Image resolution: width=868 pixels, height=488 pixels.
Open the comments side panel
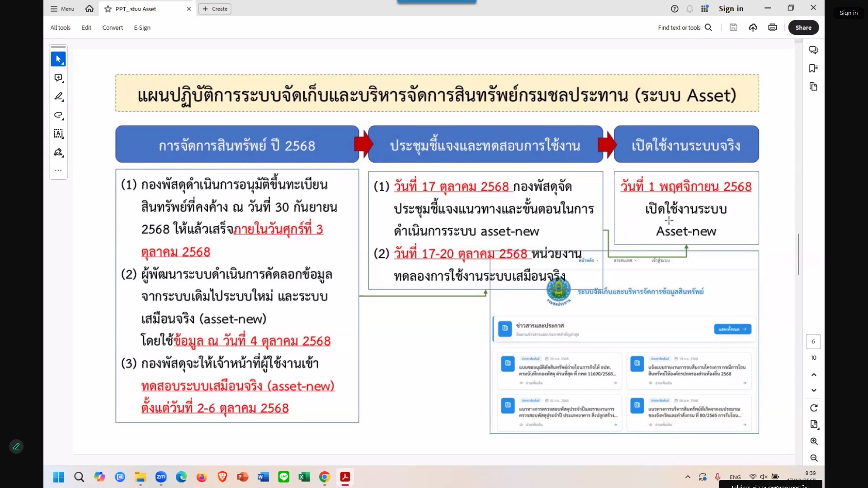[x=813, y=50]
